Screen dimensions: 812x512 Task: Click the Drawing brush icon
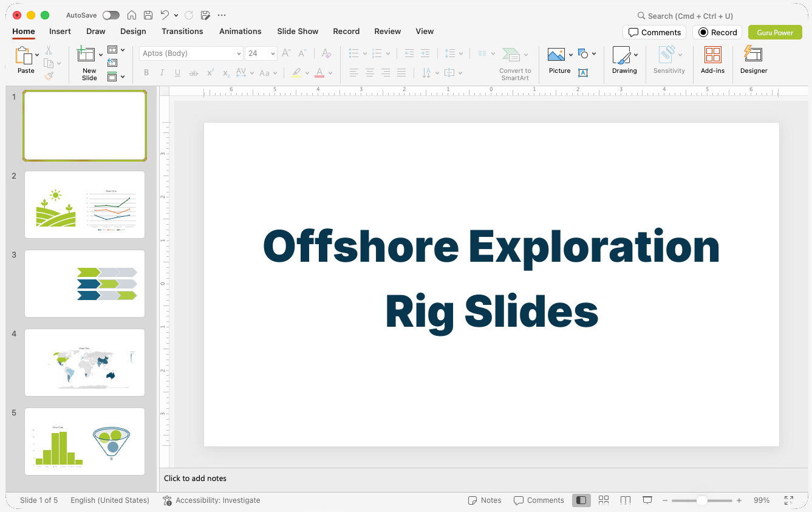coord(621,55)
